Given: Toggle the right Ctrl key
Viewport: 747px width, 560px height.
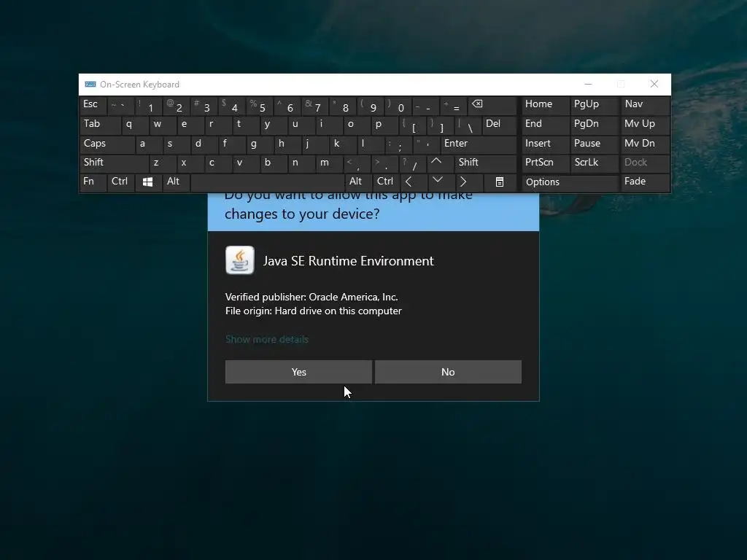Looking at the screenshot, I should click(386, 182).
